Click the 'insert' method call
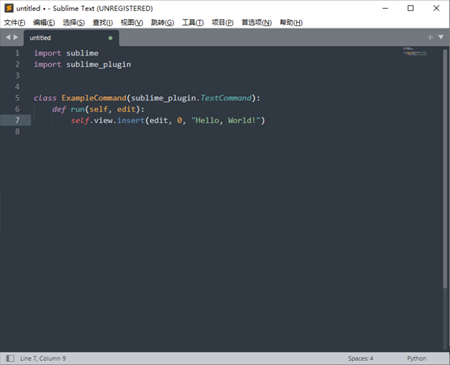The width and height of the screenshot is (450, 365). tap(131, 120)
